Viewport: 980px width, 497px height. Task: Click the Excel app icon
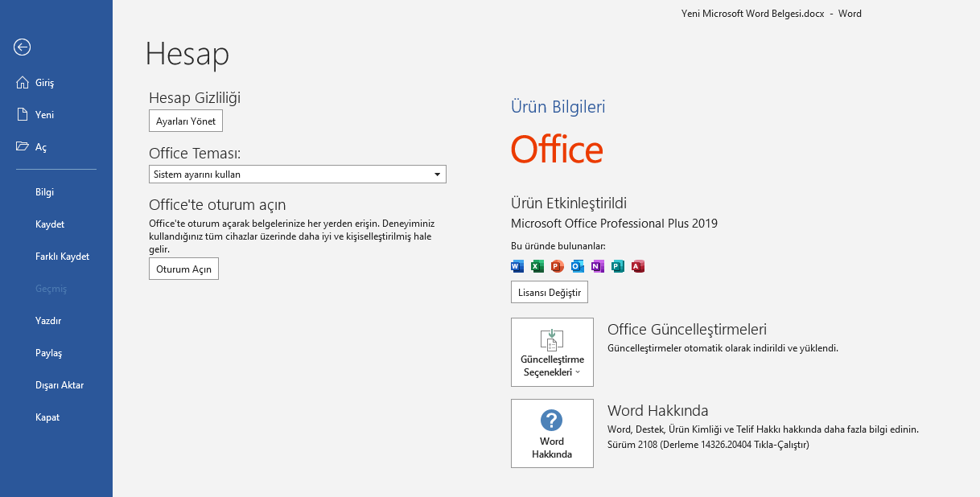pos(537,266)
